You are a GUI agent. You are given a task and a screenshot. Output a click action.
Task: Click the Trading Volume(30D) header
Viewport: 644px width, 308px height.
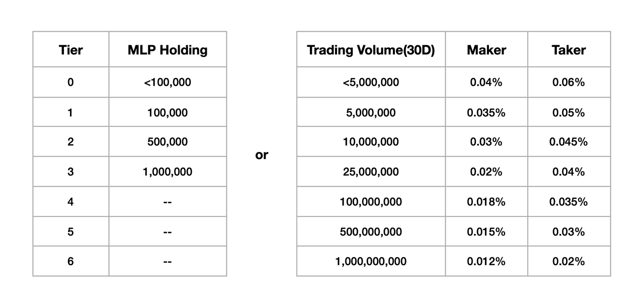(x=371, y=50)
